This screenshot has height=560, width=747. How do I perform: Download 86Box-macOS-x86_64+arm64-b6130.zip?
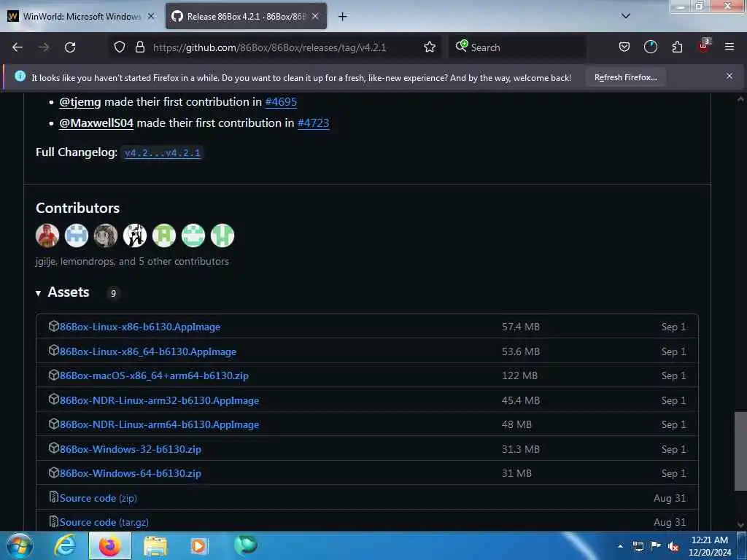click(154, 376)
